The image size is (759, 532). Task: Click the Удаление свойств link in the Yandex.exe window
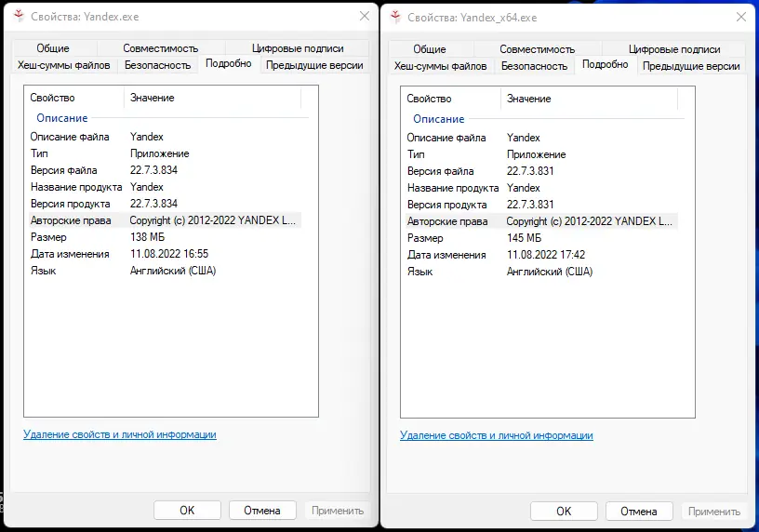tap(119, 434)
